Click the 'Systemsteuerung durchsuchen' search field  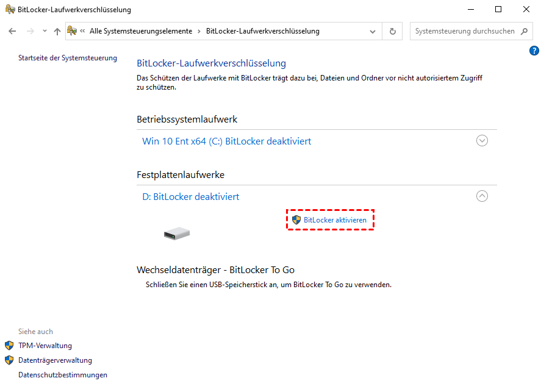pos(465,31)
